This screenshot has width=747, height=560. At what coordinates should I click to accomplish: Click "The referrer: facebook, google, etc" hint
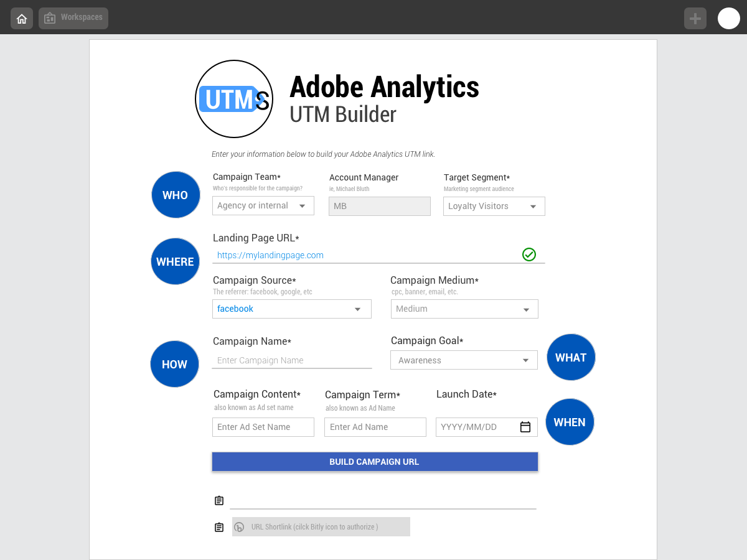[x=263, y=292]
